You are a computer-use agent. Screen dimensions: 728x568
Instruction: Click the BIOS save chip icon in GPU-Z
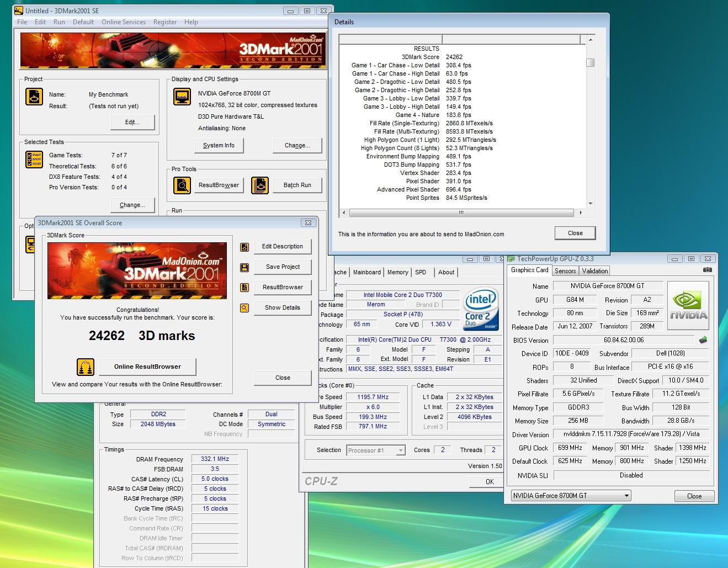coord(703,340)
